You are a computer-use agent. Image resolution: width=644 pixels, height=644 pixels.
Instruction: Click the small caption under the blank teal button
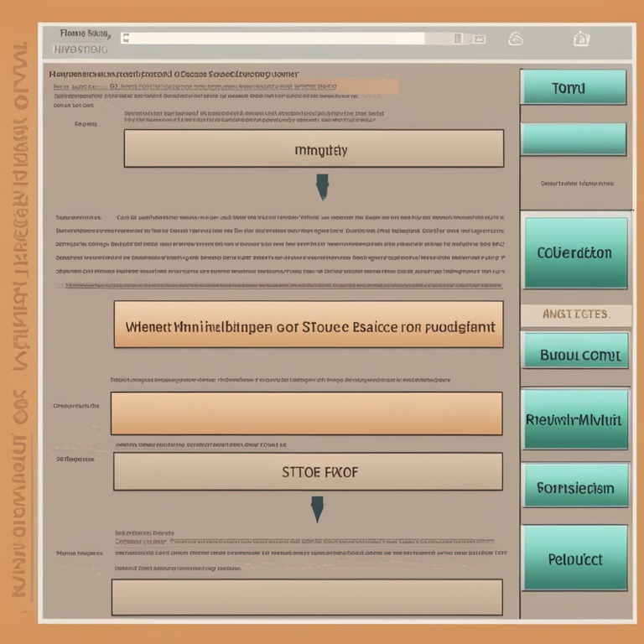pos(577,183)
